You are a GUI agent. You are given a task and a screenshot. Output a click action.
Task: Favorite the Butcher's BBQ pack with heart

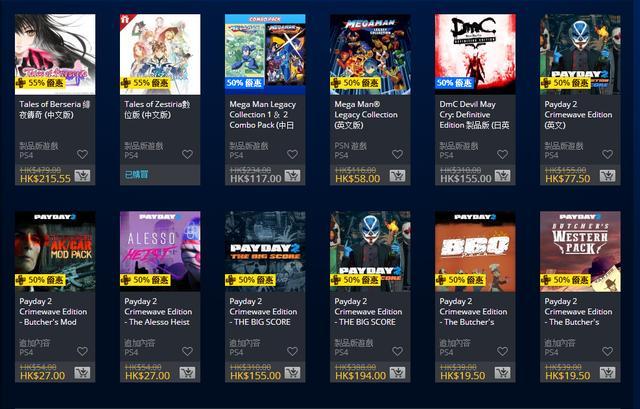[502, 351]
